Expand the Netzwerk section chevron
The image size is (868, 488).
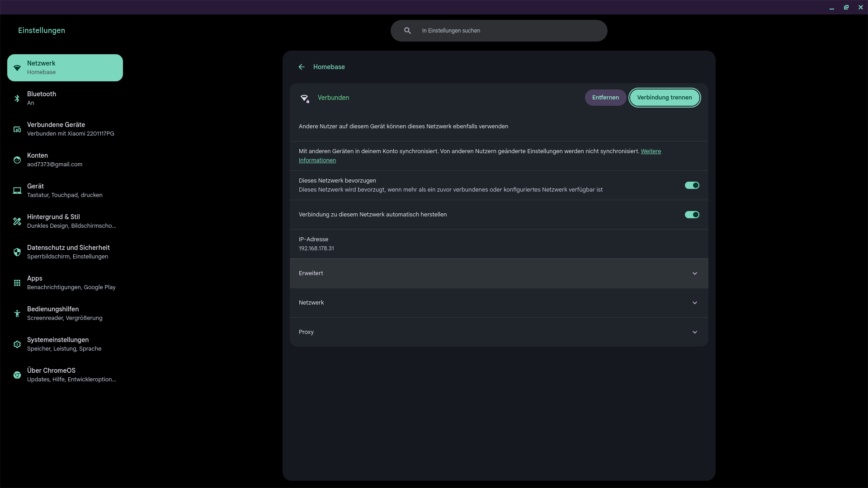694,303
